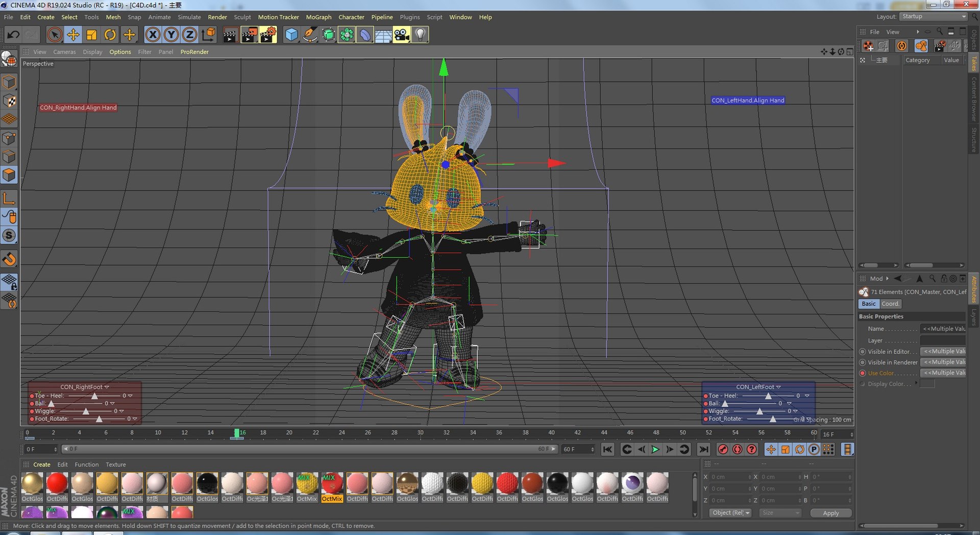Click CON_RightHand.Align Hand label
This screenshot has height=535, width=980.
coord(78,107)
